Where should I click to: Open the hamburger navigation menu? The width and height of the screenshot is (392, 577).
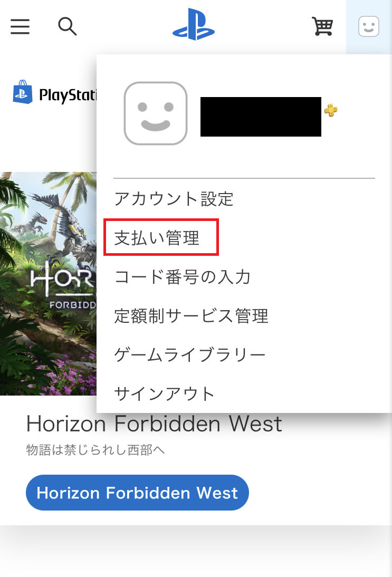[20, 26]
